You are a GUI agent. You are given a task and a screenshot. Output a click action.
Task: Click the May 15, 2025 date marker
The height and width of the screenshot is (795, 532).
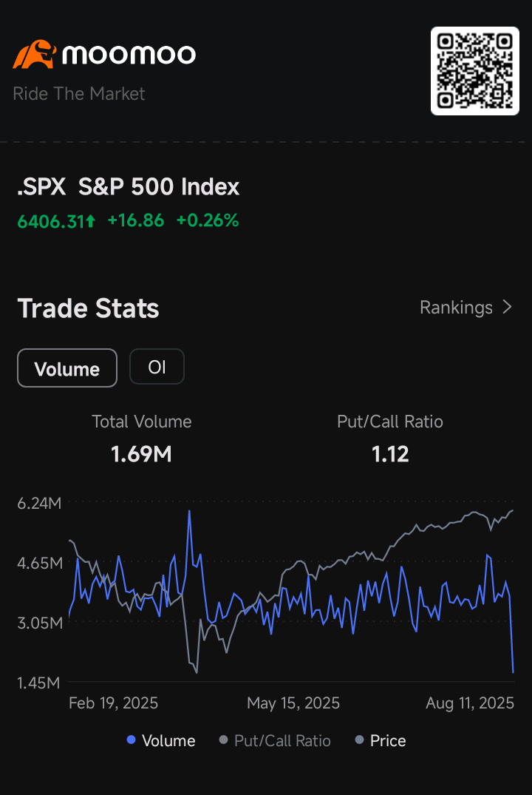coord(293,703)
